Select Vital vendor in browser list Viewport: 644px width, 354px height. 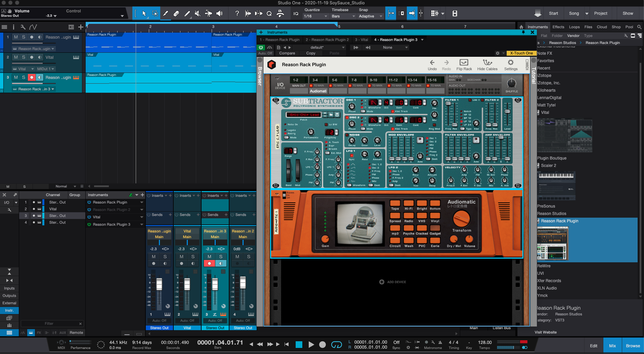[545, 113]
